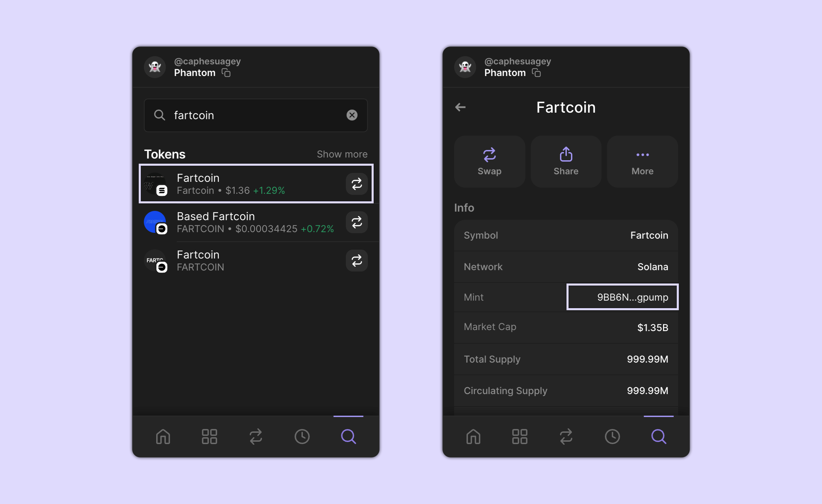The image size is (822, 504).
Task: Open the More actions button
Action: point(642,161)
